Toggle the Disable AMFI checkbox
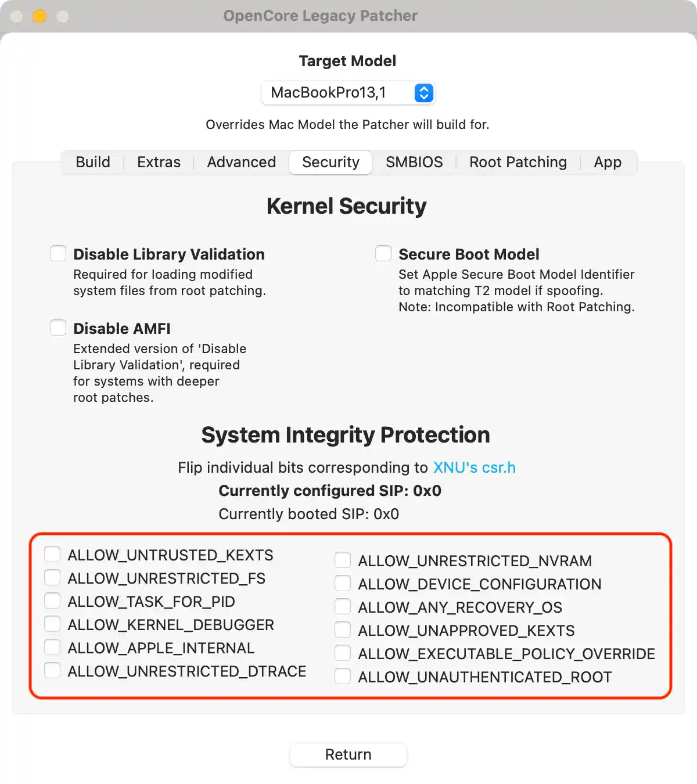The height and width of the screenshot is (784, 697). coord(58,328)
